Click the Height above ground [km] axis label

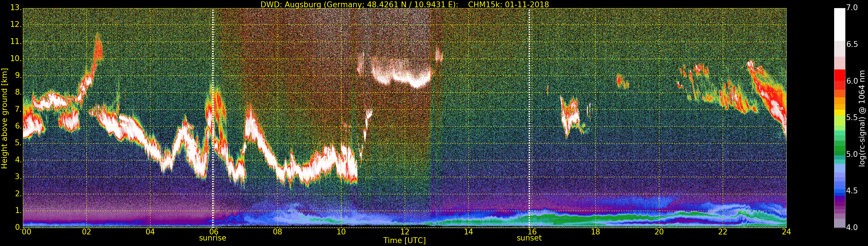[x=4, y=118]
